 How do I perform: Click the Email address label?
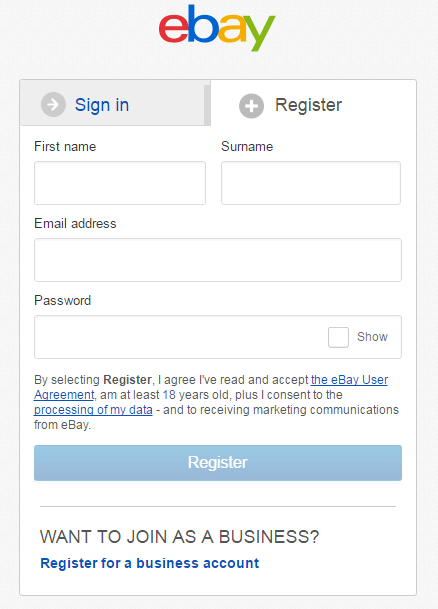[x=75, y=223]
